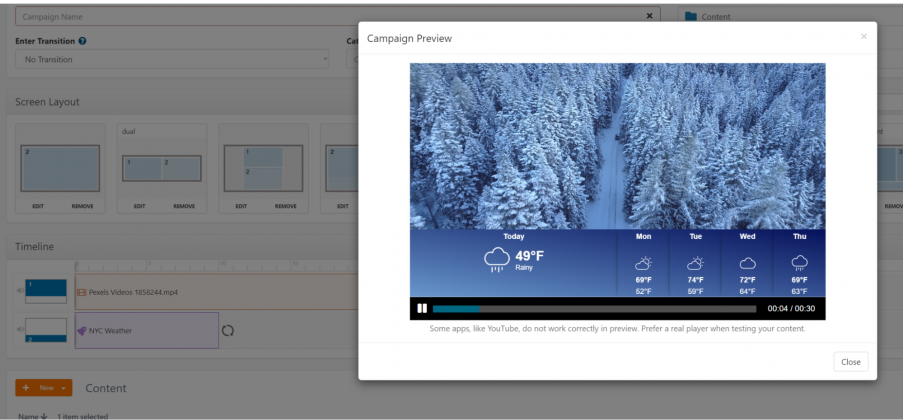This screenshot has width=903, height=420.
Task: Click the orange New content button
Action: point(44,388)
